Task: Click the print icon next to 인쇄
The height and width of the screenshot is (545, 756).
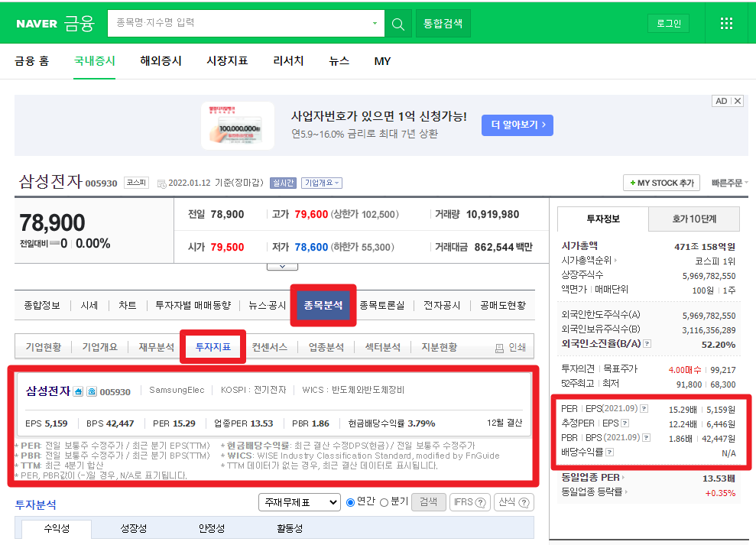Action: 499,348
